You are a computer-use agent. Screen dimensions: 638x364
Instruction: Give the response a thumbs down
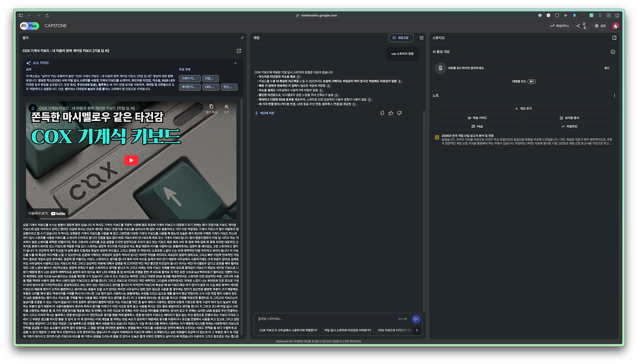coord(399,113)
